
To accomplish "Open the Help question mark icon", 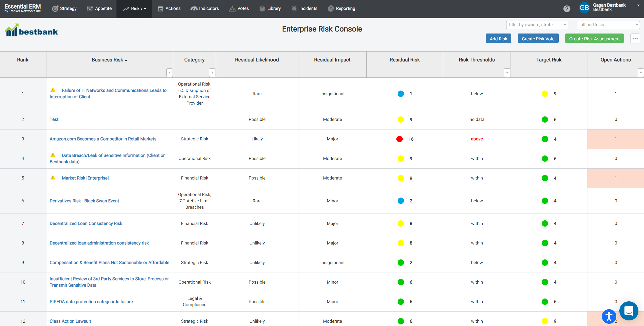I will tap(567, 8).
